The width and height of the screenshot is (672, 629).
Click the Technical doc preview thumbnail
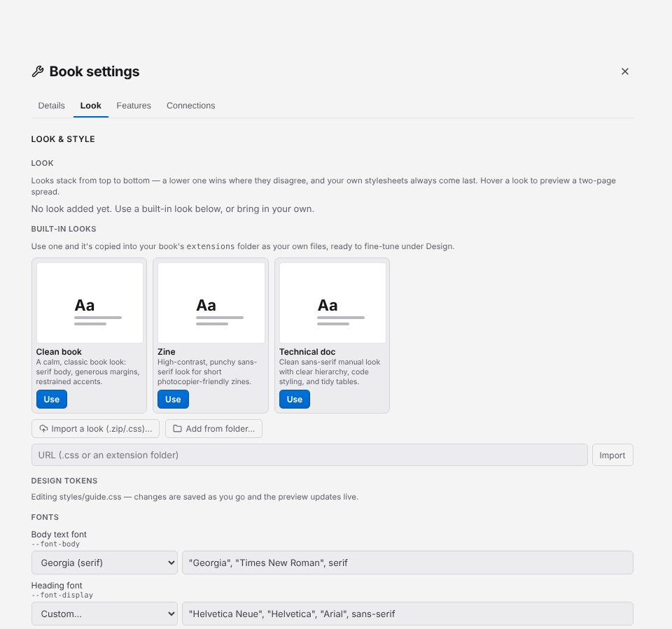click(332, 302)
